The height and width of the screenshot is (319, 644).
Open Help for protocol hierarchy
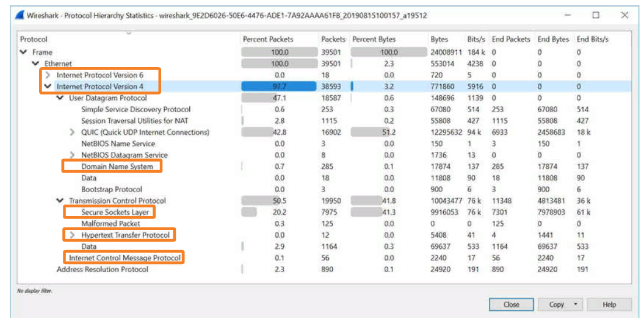(609, 304)
